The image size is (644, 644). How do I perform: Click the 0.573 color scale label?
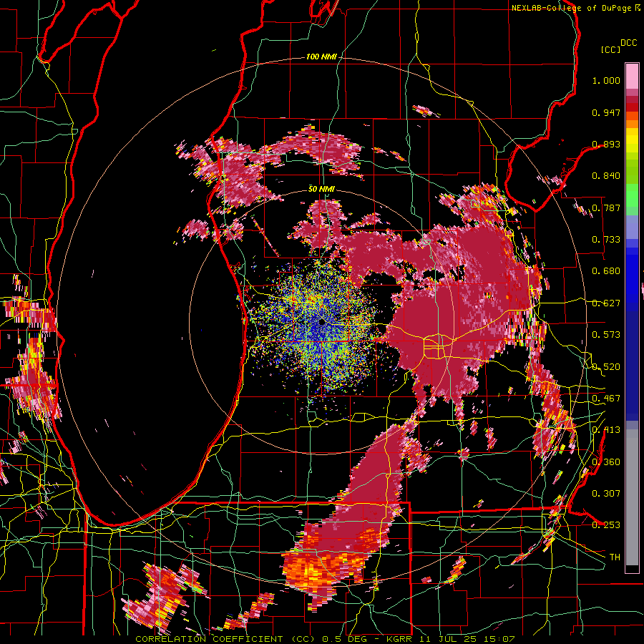click(x=606, y=335)
